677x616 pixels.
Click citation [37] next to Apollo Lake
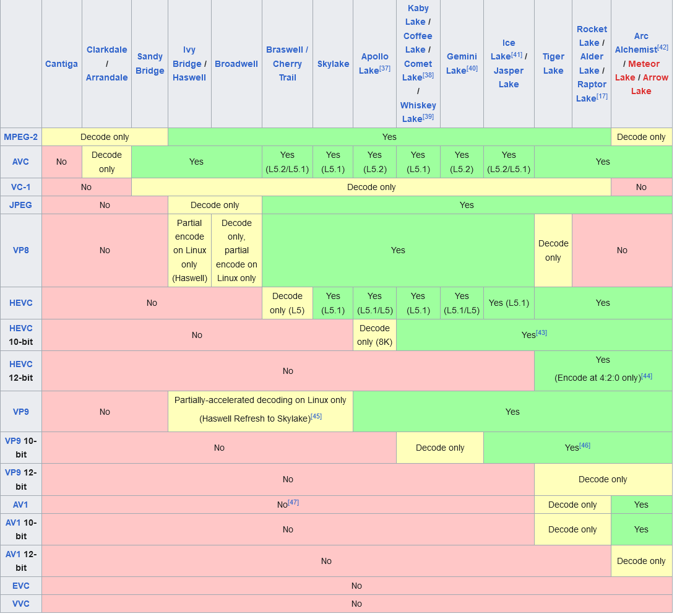click(385, 68)
